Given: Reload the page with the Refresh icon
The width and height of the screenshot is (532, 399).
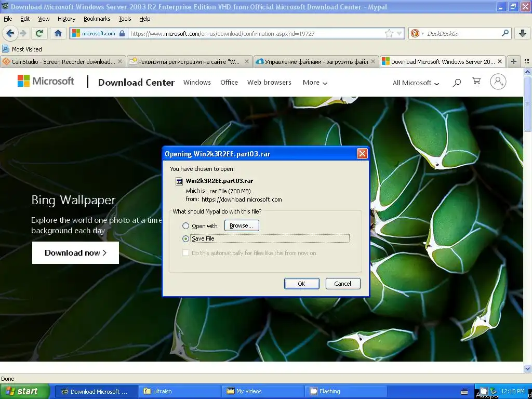Looking at the screenshot, I should [39, 33].
